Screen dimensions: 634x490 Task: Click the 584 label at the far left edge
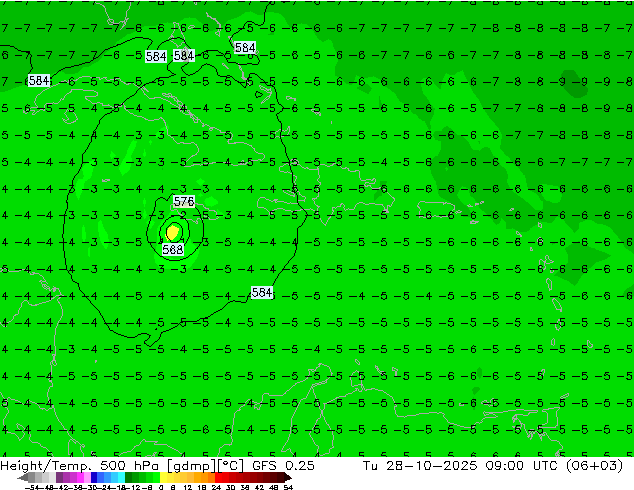point(39,80)
